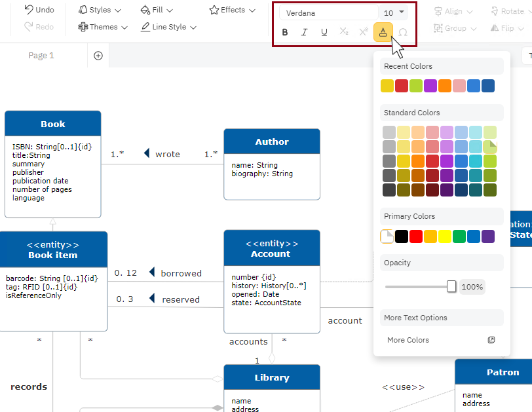This screenshot has height=412, width=532.
Task: Toggle italic text formatting
Action: (305, 32)
